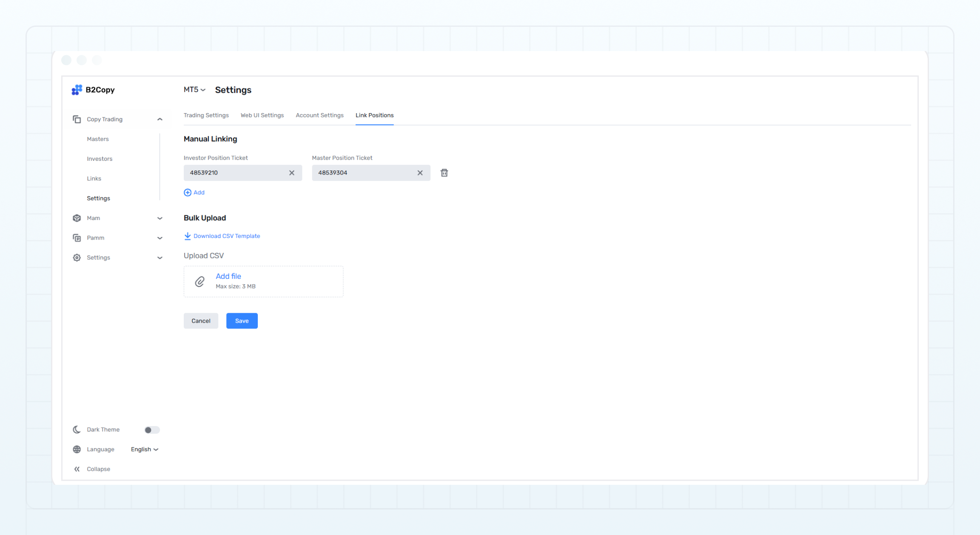The image size is (980, 535).
Task: Click the Settings gear icon in sidebar
Action: coord(77,257)
